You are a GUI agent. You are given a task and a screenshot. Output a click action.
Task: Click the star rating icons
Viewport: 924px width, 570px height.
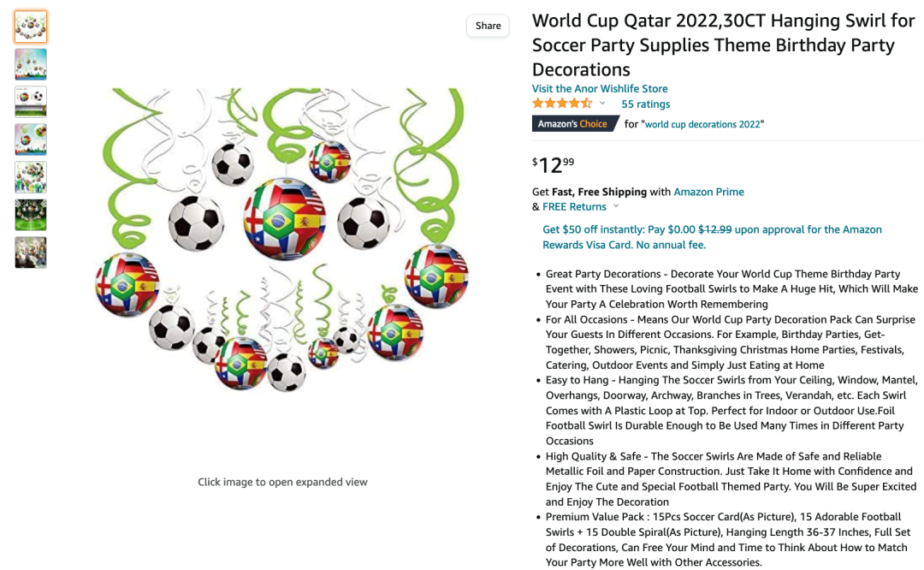click(x=562, y=104)
